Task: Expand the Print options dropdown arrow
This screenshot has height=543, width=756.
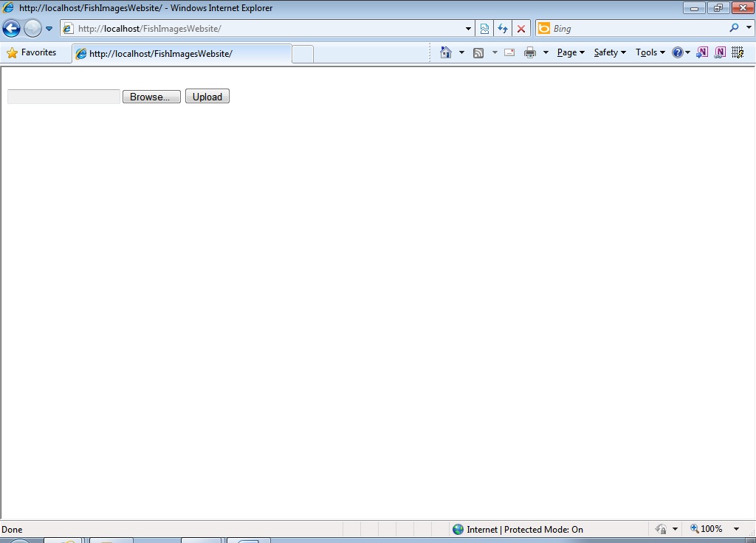Action: pos(546,52)
